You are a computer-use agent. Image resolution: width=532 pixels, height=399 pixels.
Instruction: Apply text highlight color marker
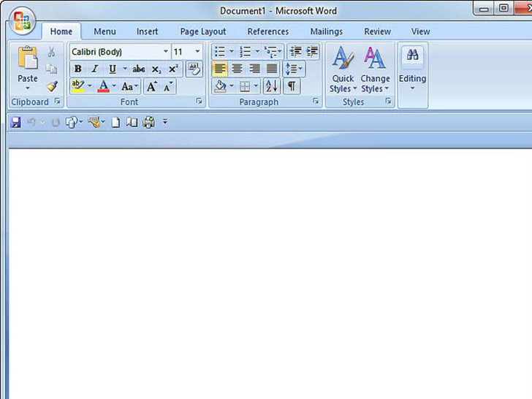point(78,86)
